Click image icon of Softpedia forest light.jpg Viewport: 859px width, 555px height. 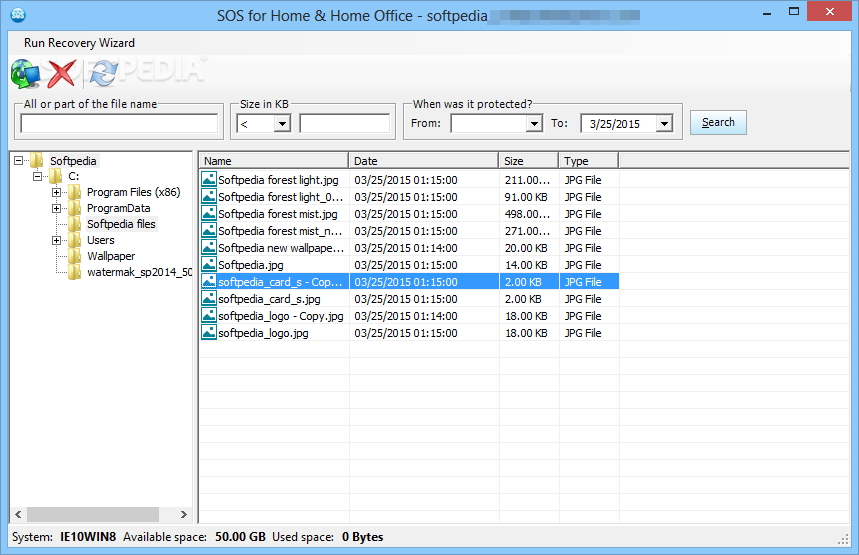209,180
